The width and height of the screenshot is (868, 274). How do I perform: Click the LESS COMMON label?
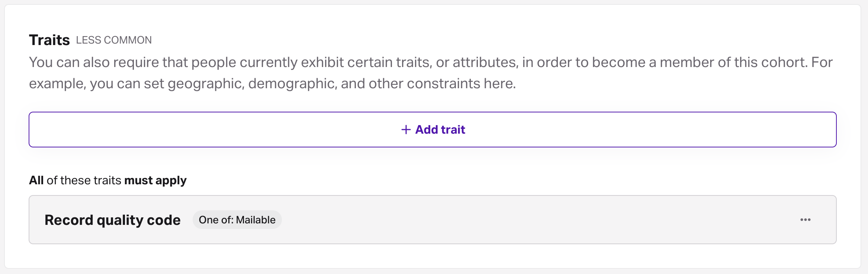click(114, 40)
